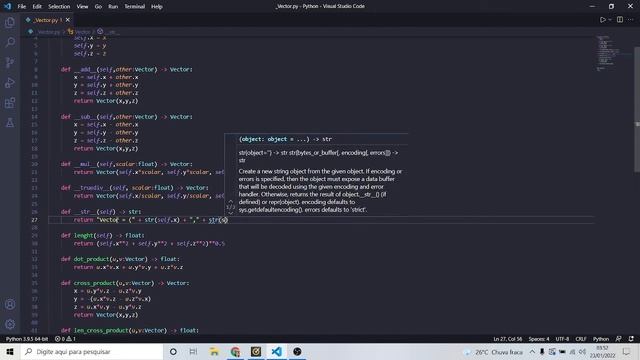Screen dimensions: 640x360
Task: Open Chrome from taskbar
Action: [x=235, y=351]
